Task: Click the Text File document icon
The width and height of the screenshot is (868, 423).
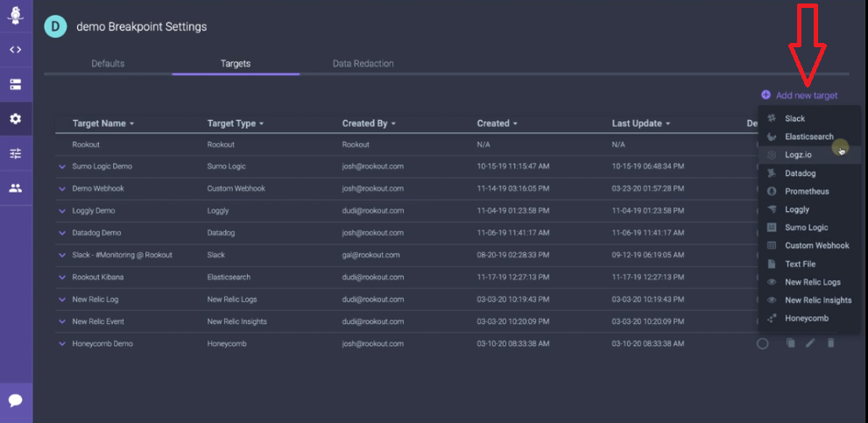Action: click(x=772, y=264)
